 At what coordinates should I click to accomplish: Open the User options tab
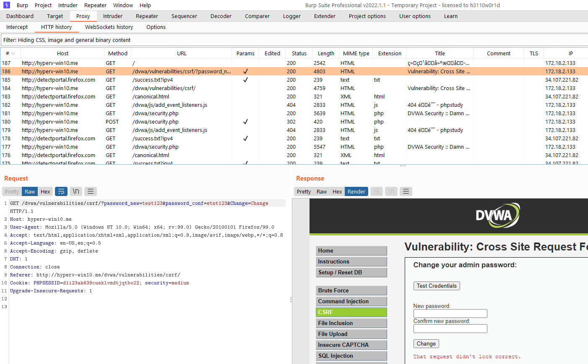tap(415, 16)
